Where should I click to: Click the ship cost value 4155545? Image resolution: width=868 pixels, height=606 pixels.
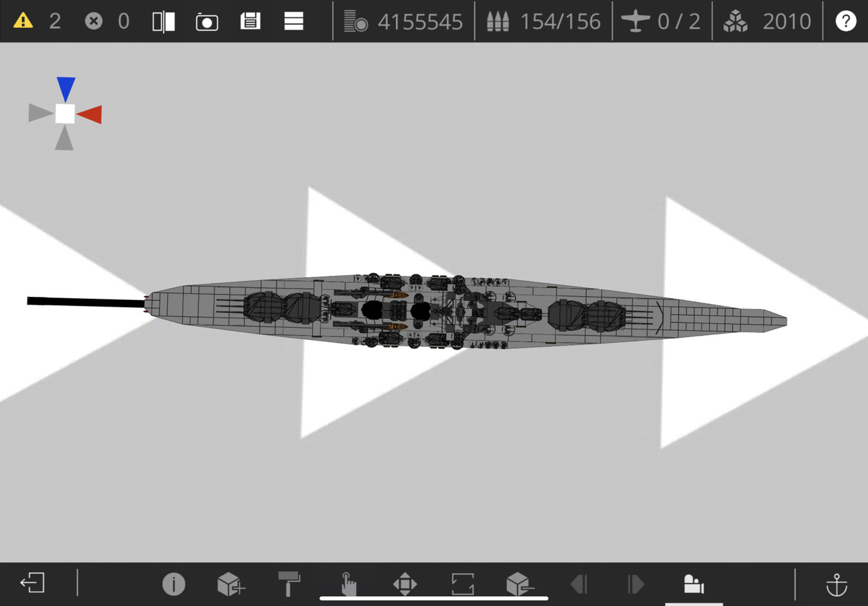[420, 22]
